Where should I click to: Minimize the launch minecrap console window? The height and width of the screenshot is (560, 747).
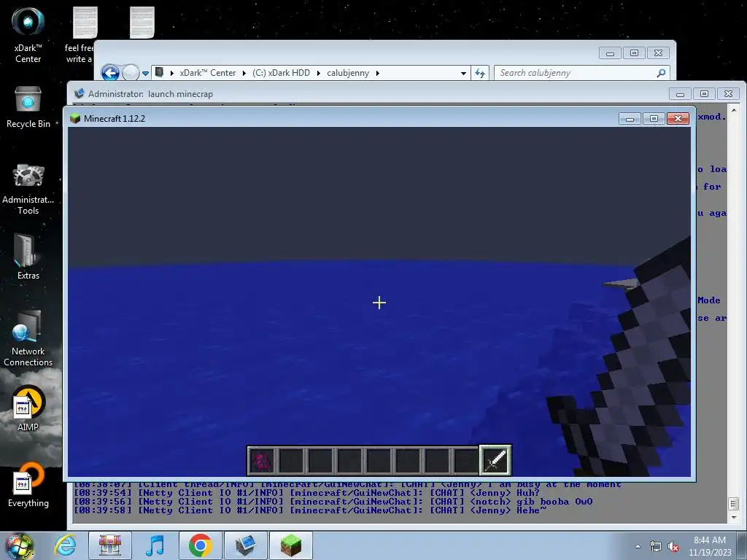[x=681, y=94]
